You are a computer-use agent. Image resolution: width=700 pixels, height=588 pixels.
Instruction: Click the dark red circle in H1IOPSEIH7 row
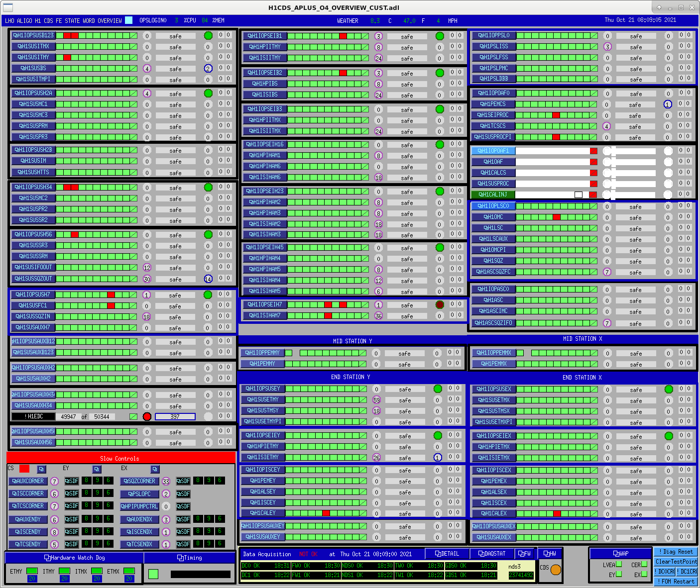(440, 304)
